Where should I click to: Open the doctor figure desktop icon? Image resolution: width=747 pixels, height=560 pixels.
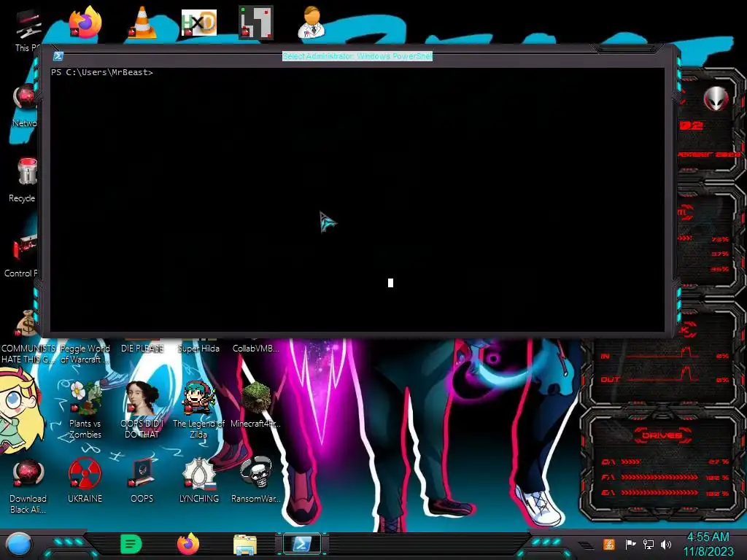(x=311, y=23)
